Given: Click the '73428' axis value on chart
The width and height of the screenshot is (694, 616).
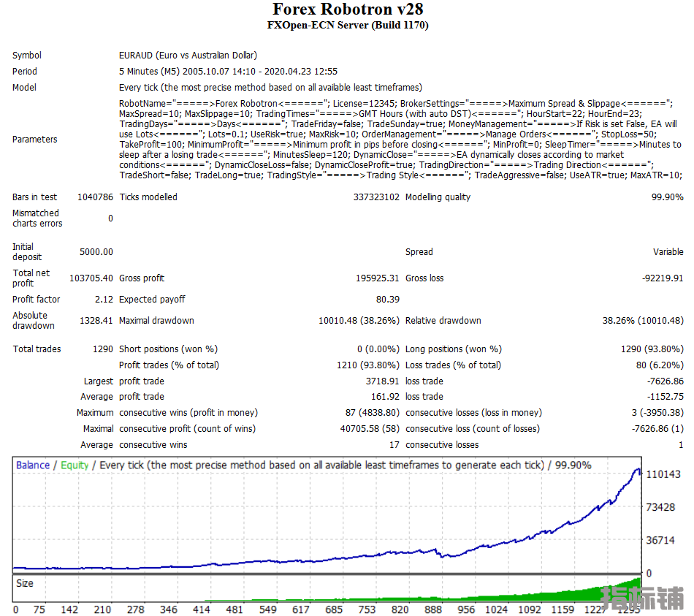Looking at the screenshot, I should click(660, 508).
